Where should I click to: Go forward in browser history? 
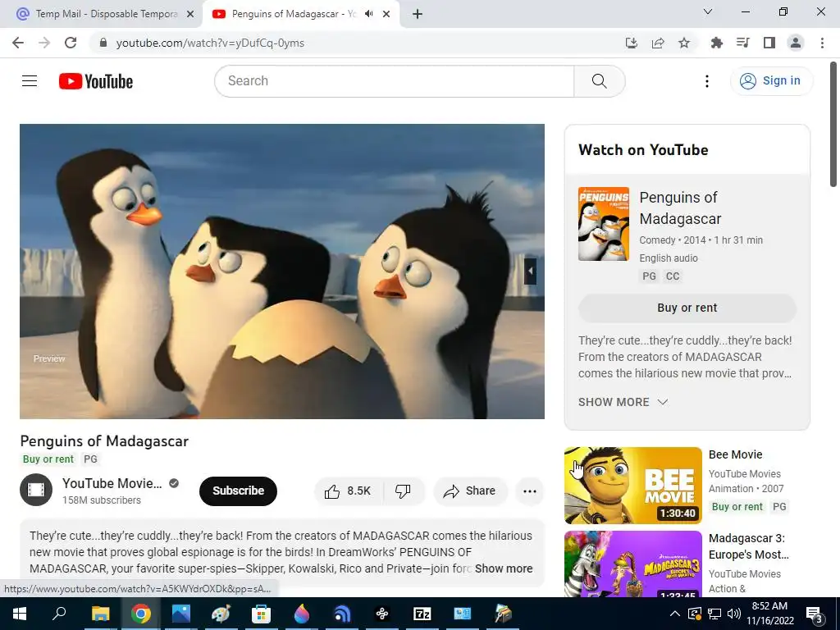[44, 43]
